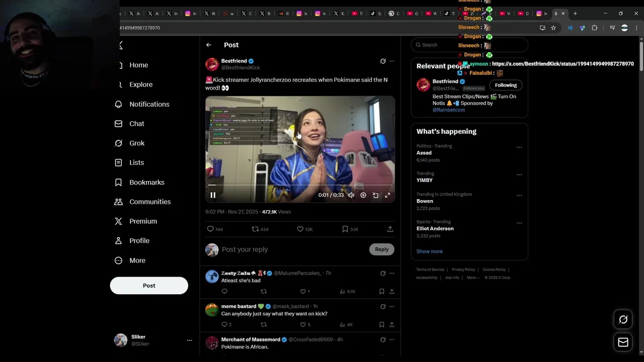
Task: Repost Zesty Zalu's reply
Action: tap(264, 292)
